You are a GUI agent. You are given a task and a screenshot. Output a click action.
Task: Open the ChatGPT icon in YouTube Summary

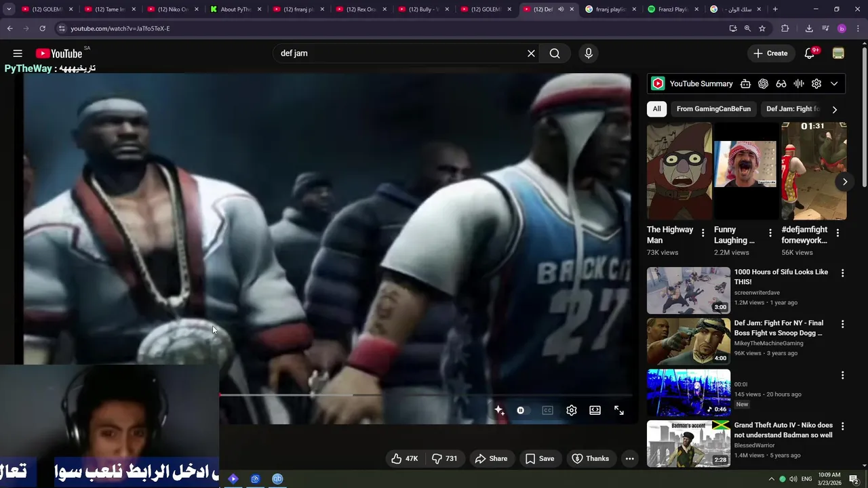tap(763, 83)
